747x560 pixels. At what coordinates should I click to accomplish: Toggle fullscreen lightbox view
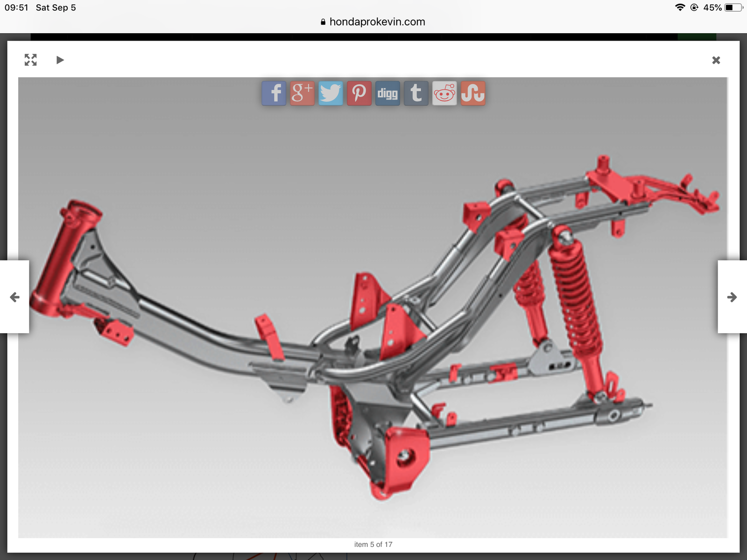point(31,60)
